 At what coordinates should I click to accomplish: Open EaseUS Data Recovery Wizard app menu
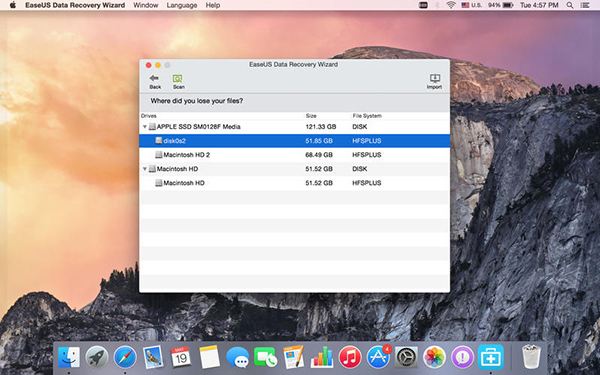click(x=75, y=5)
